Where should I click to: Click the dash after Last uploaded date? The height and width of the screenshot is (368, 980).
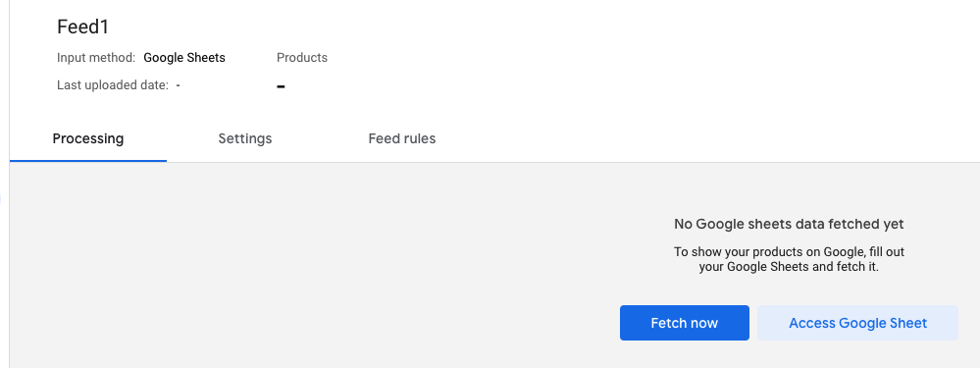click(179, 85)
